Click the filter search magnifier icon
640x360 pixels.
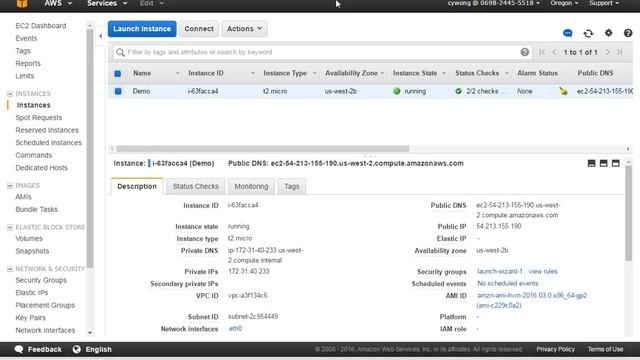pos(120,52)
